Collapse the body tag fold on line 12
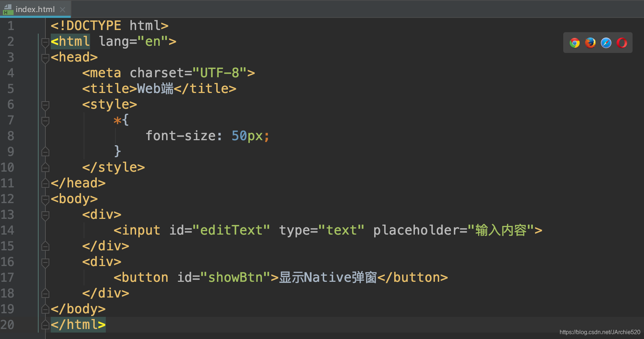This screenshot has width=644, height=339. tap(45, 200)
